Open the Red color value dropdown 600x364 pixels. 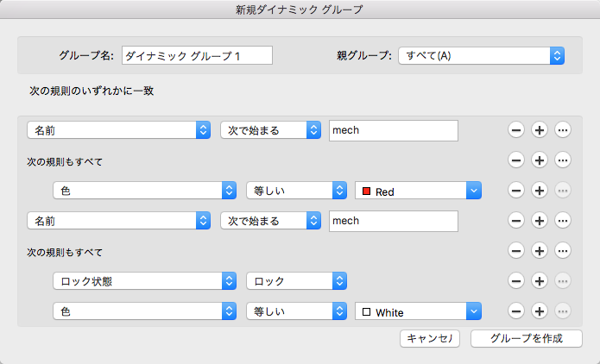point(418,191)
